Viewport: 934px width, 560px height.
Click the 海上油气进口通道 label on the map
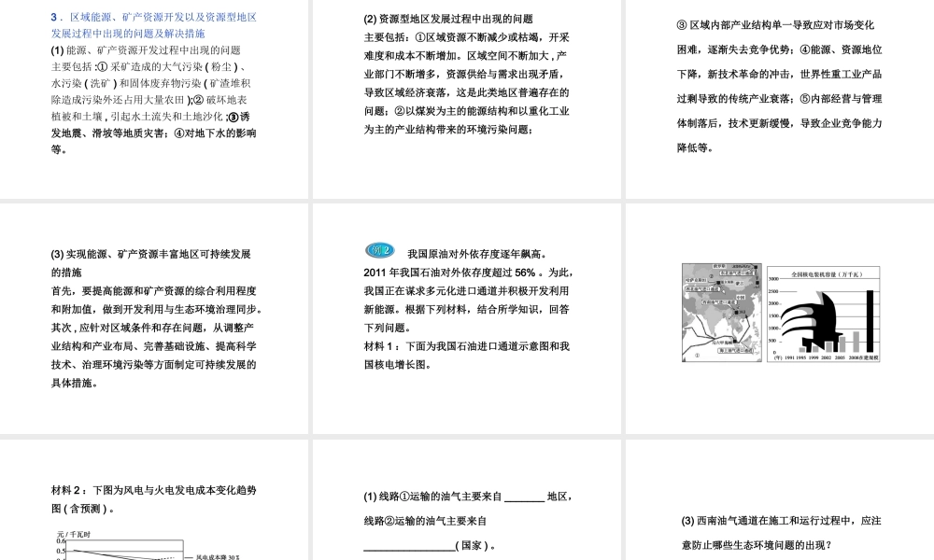pyautogui.click(x=735, y=351)
